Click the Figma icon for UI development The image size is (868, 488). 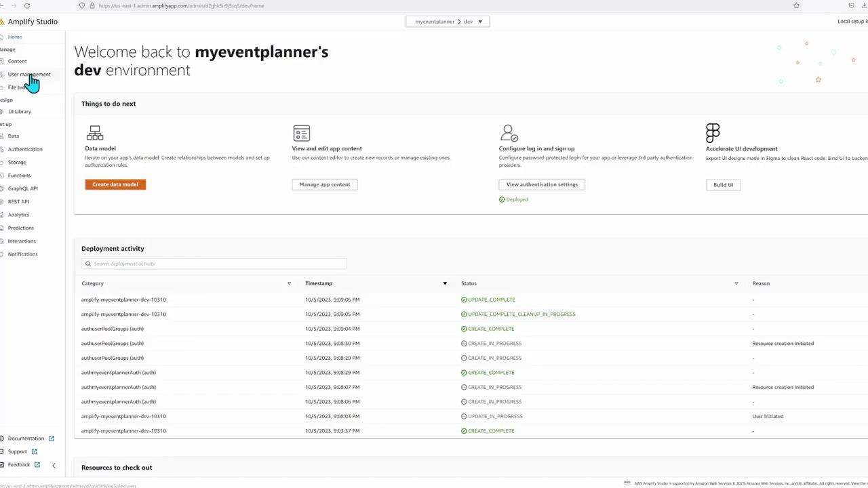tap(713, 133)
